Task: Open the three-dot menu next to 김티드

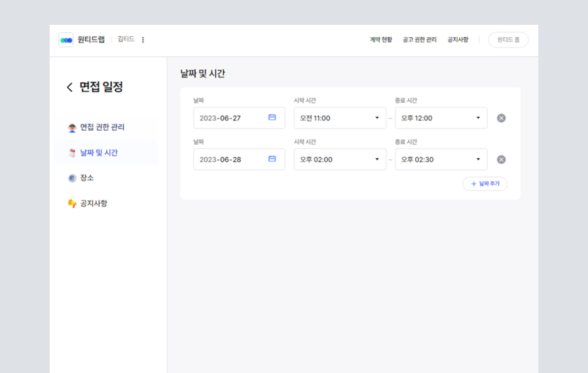Action: (x=143, y=40)
